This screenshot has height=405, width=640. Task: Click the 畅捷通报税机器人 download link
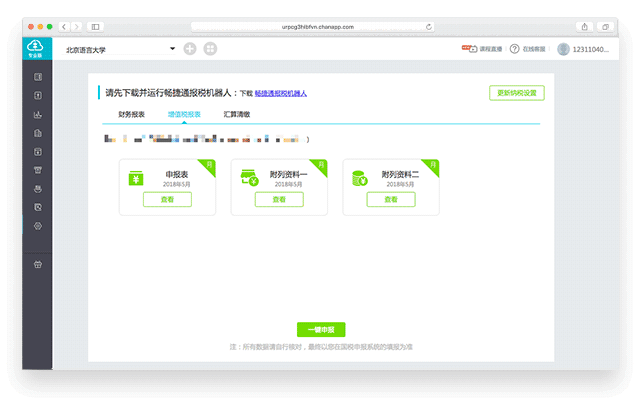(x=281, y=93)
